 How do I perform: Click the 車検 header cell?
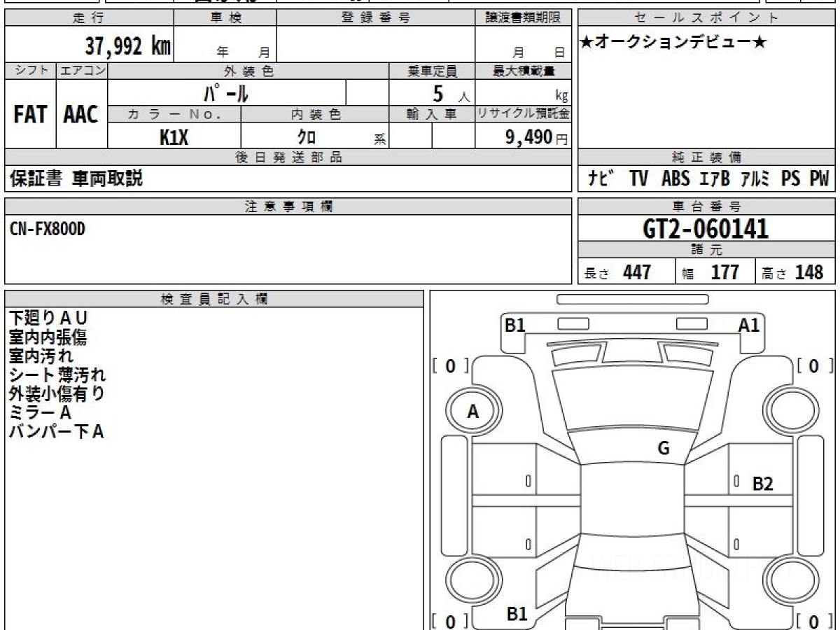[225, 18]
